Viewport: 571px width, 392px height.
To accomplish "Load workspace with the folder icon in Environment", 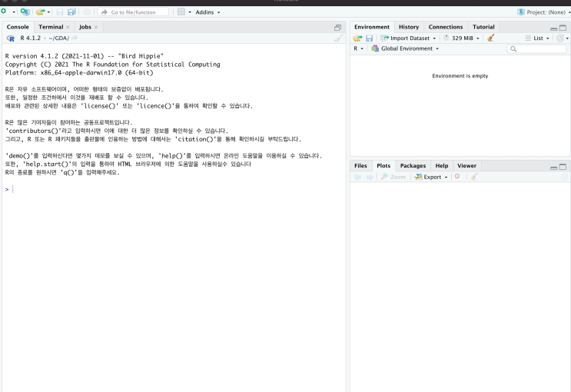I will click(x=357, y=38).
